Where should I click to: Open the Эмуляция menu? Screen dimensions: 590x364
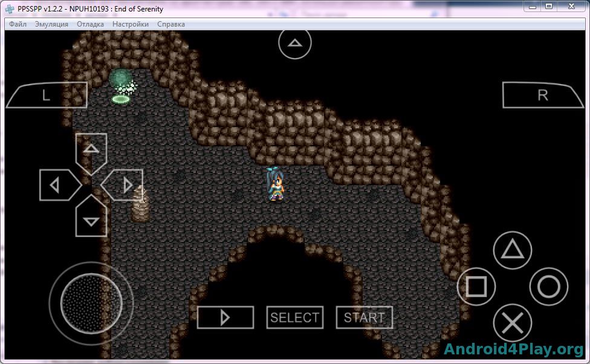point(51,24)
